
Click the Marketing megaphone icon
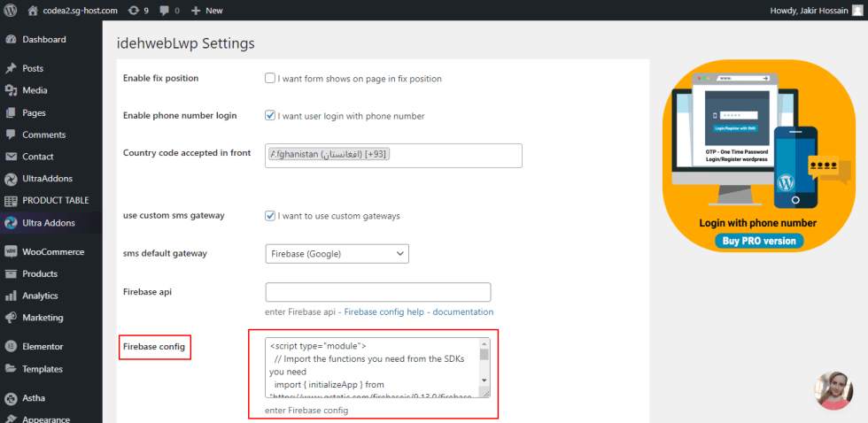(11, 318)
